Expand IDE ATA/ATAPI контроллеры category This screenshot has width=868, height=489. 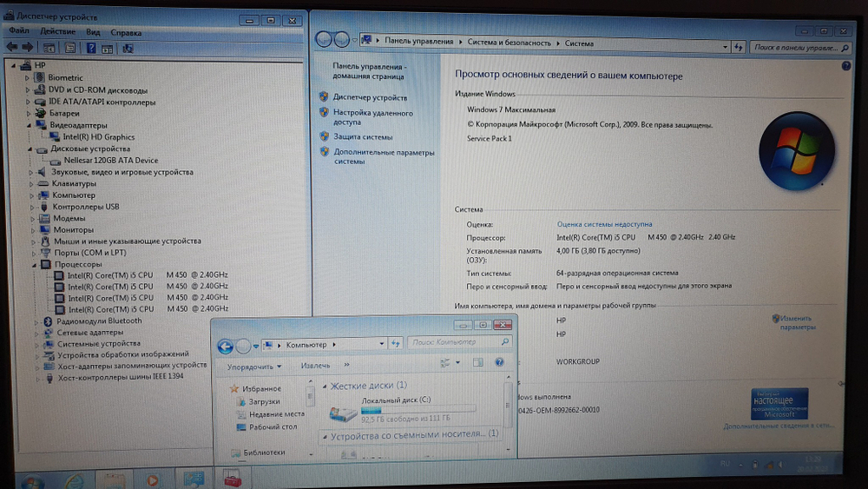pos(28,102)
